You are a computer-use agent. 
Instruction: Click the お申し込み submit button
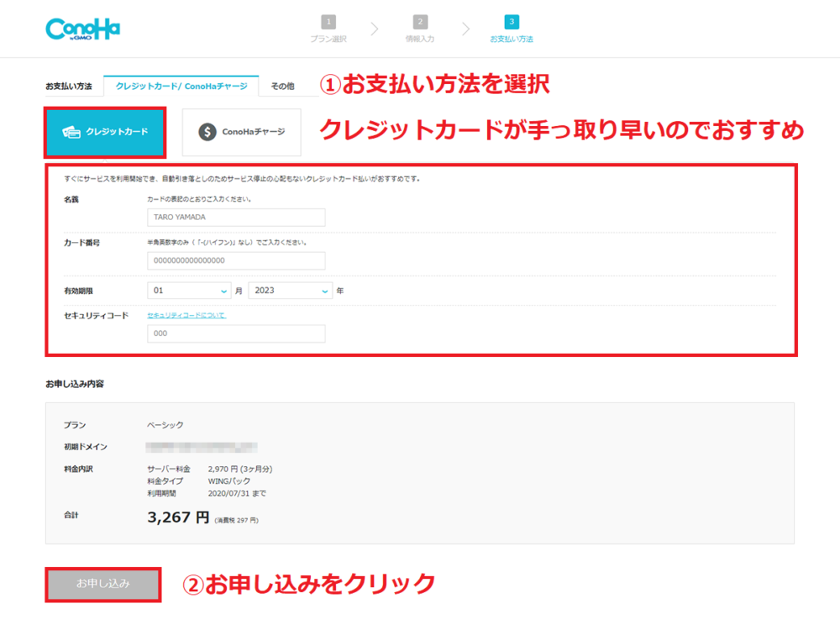[x=103, y=585]
